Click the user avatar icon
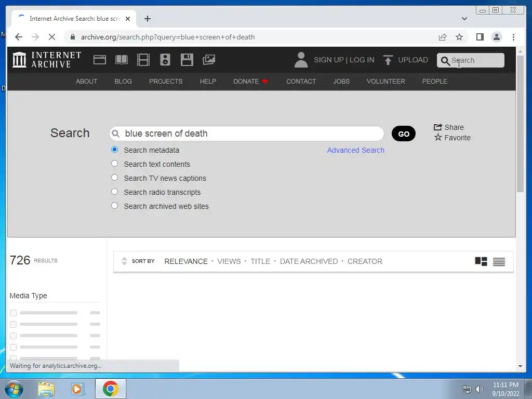The width and height of the screenshot is (532, 399). pos(301,60)
